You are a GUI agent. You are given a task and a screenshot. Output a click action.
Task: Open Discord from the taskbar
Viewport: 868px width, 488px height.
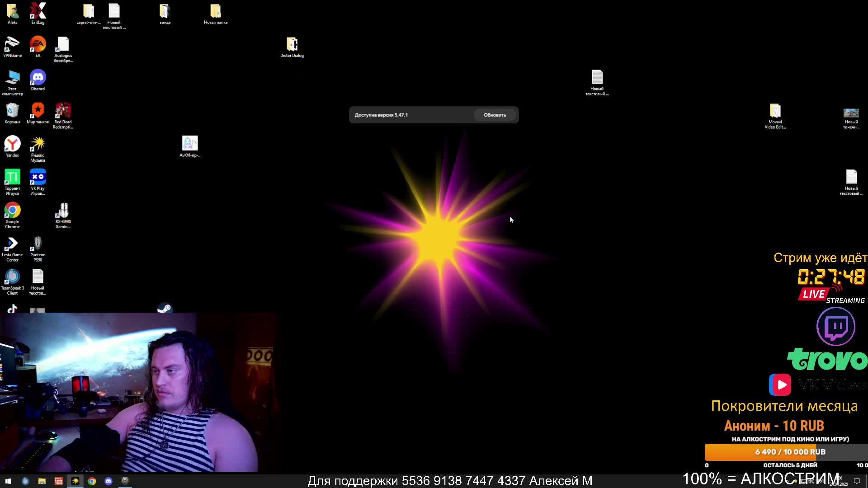click(108, 481)
